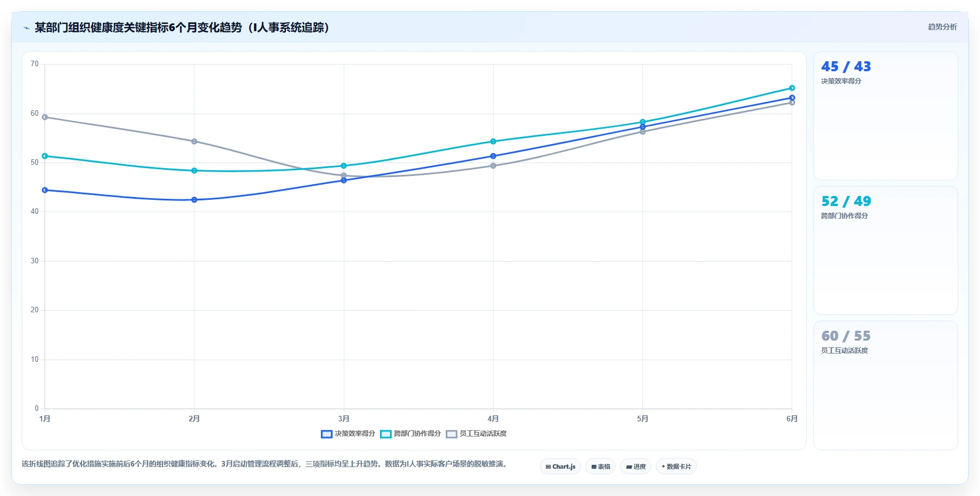Click the cyan 跨部门协作 point at 5月
Screen dimensions: 980x496
coord(642,122)
